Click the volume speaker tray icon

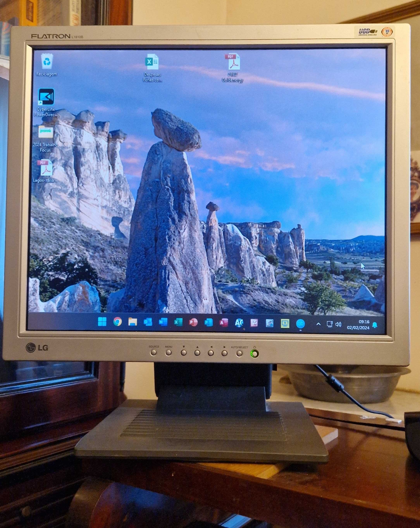(x=338, y=325)
